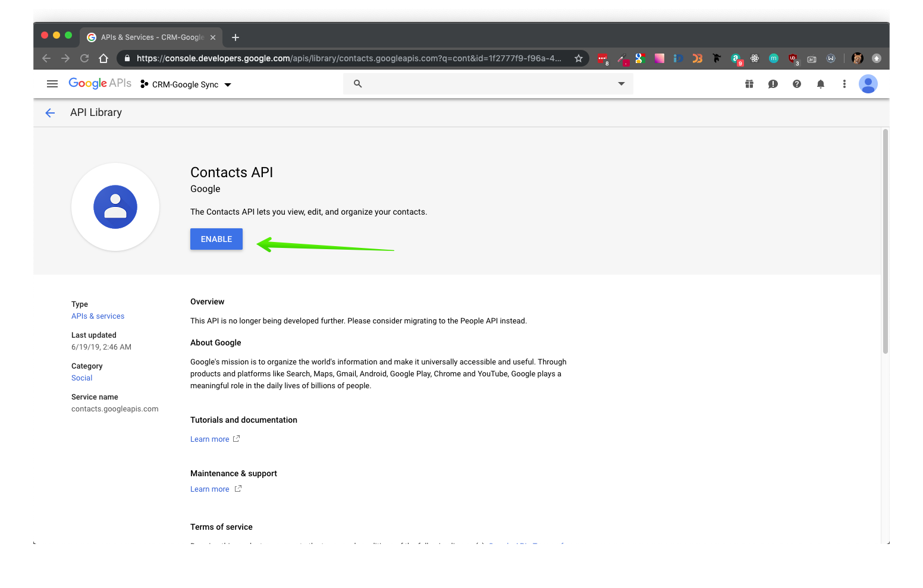
Task: Open the hexagon W extension icon
Action: click(x=831, y=58)
